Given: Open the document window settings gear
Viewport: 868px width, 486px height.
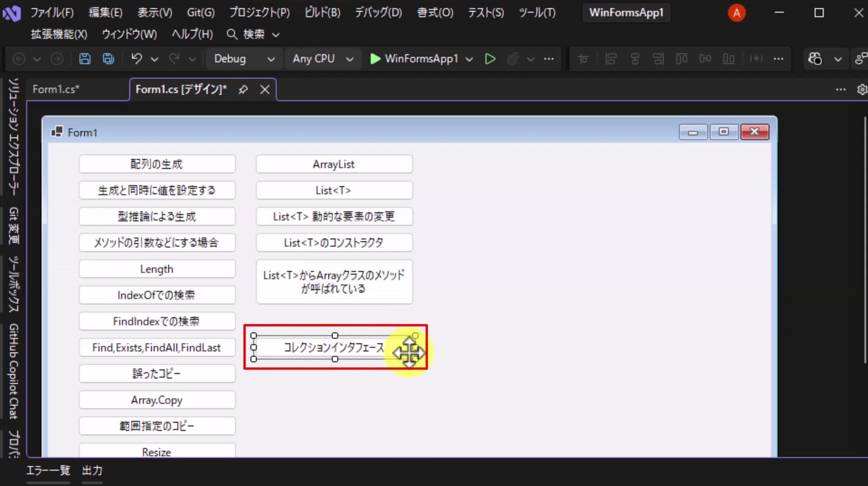Looking at the screenshot, I should [862, 89].
